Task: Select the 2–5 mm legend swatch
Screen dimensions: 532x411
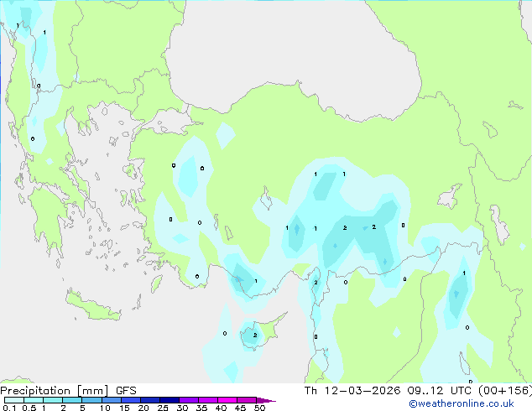Action: (x=72, y=400)
